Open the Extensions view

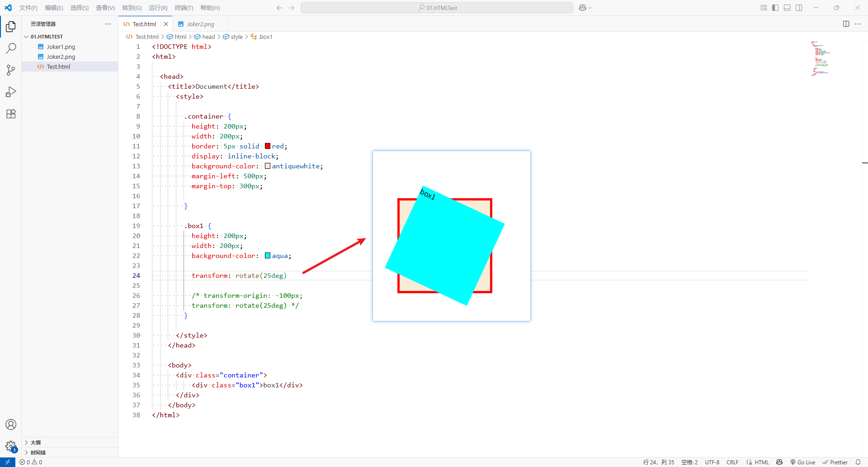point(11,114)
